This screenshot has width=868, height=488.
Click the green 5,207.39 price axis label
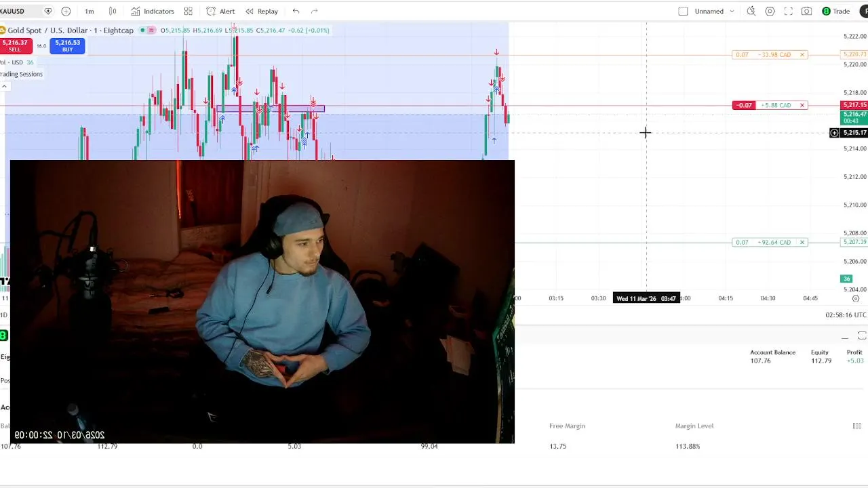pyautogui.click(x=854, y=242)
